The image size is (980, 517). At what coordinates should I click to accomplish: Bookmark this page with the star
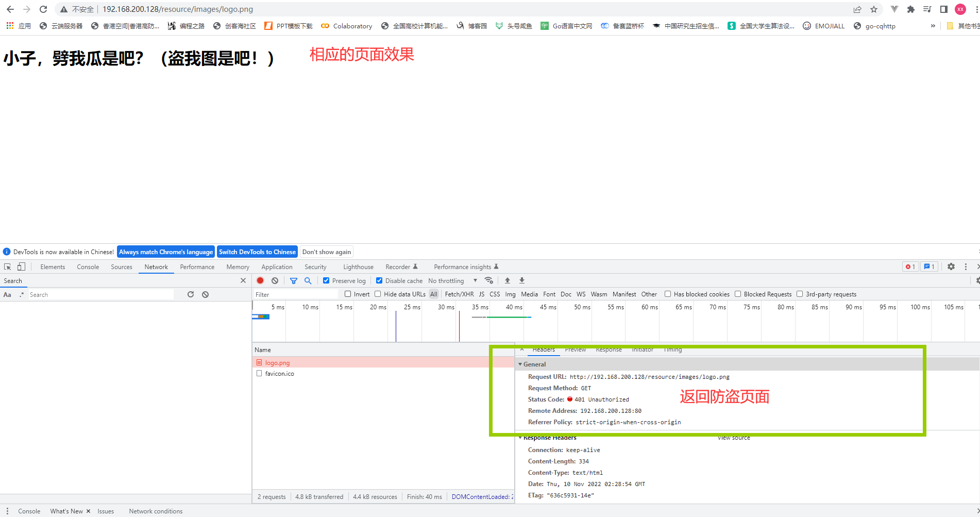coord(874,9)
